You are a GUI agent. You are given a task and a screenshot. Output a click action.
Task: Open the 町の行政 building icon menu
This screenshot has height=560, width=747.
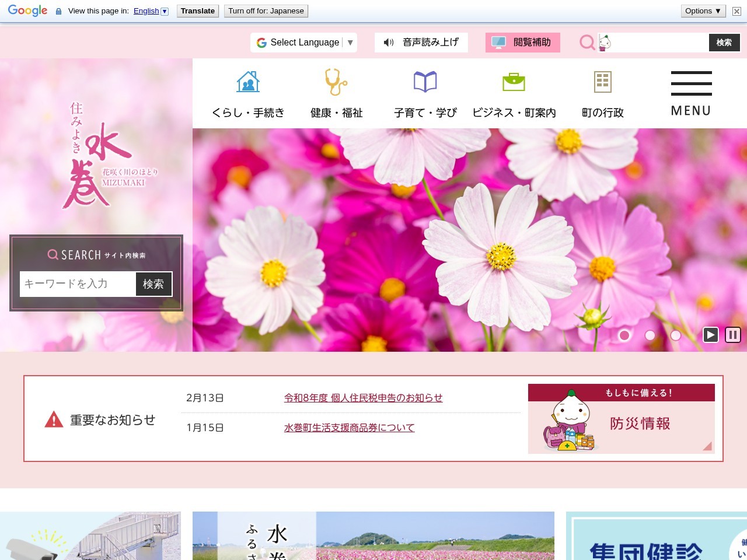603,94
